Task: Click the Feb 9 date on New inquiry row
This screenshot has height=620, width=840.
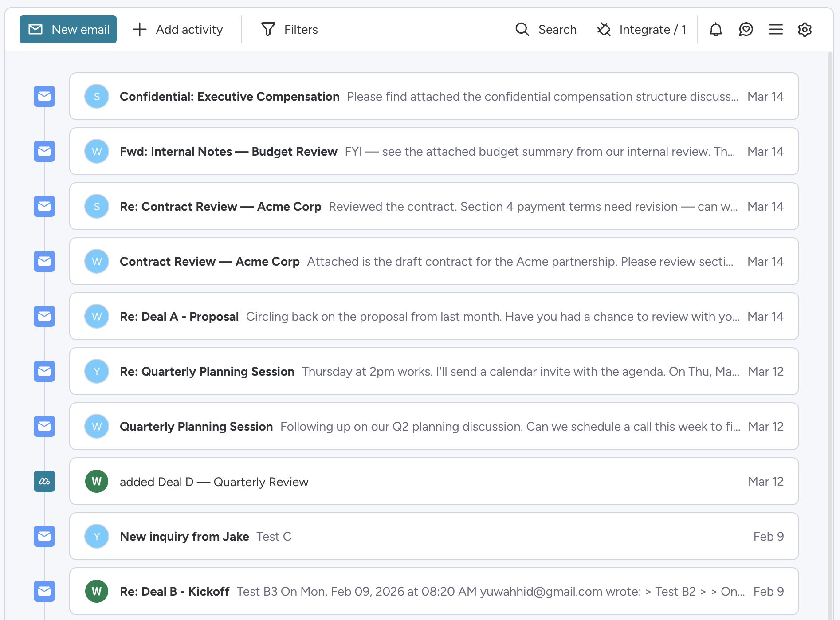Action: pyautogui.click(x=769, y=537)
